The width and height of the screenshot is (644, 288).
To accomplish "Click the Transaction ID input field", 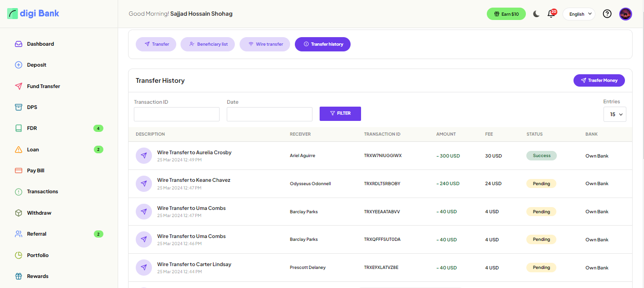I will (177, 114).
